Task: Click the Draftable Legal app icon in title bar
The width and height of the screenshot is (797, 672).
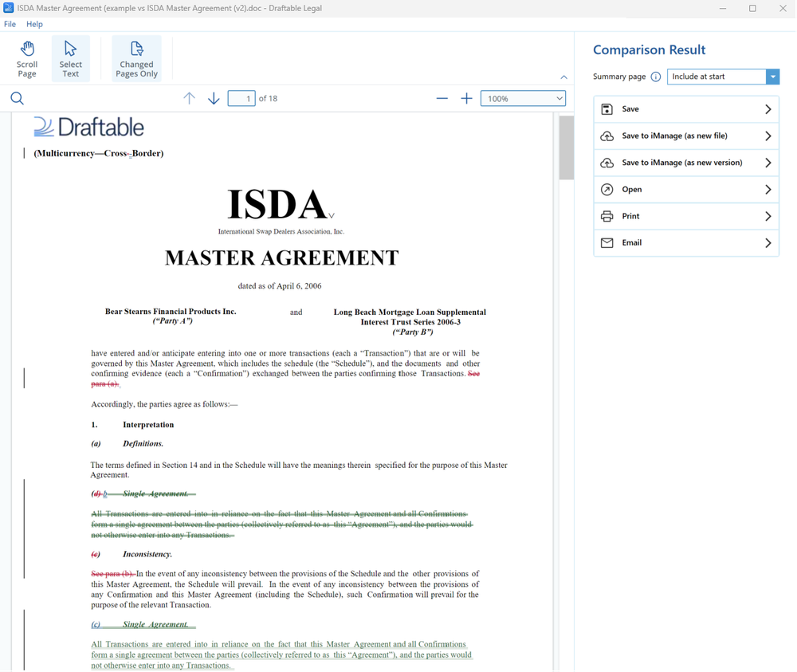Action: [8, 8]
